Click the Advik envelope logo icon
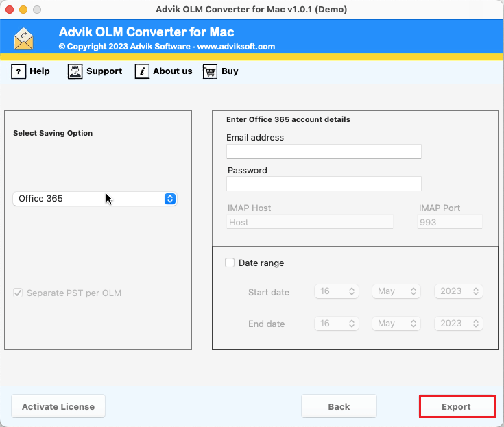 [x=23, y=39]
